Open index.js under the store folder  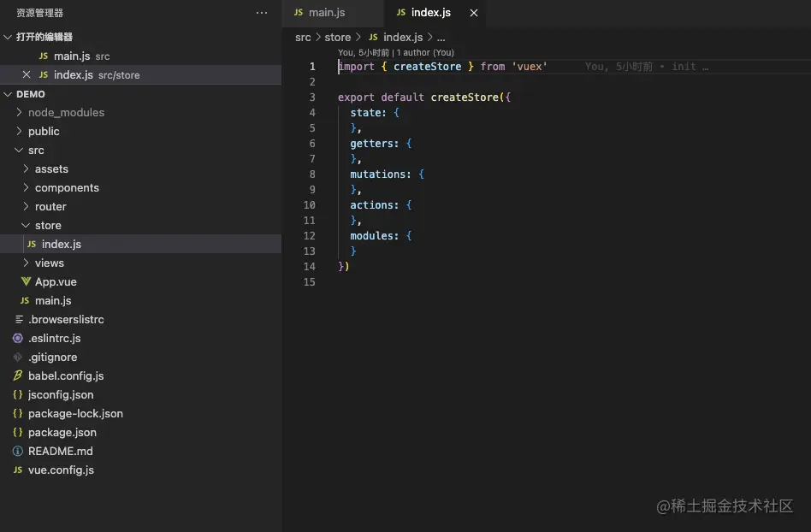point(140,244)
